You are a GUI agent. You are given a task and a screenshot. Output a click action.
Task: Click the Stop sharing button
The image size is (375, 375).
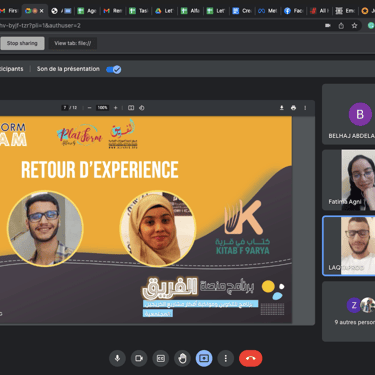[x=22, y=43]
